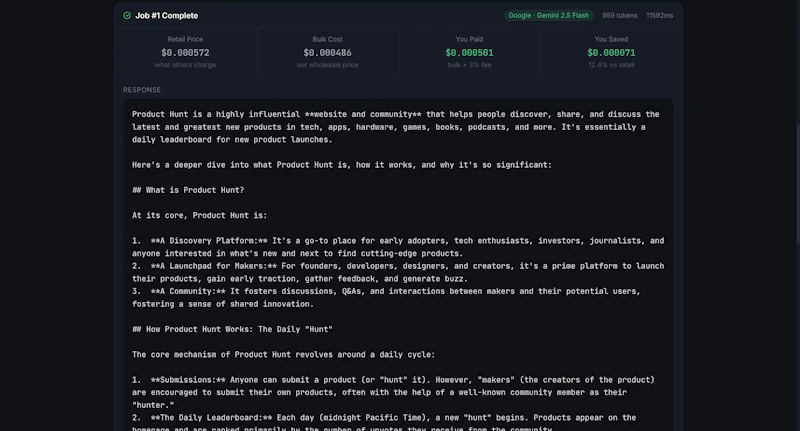Image resolution: width=800 pixels, height=431 pixels.
Task: Click the '## How Product Hunt Works' heading line
Action: tap(232, 329)
